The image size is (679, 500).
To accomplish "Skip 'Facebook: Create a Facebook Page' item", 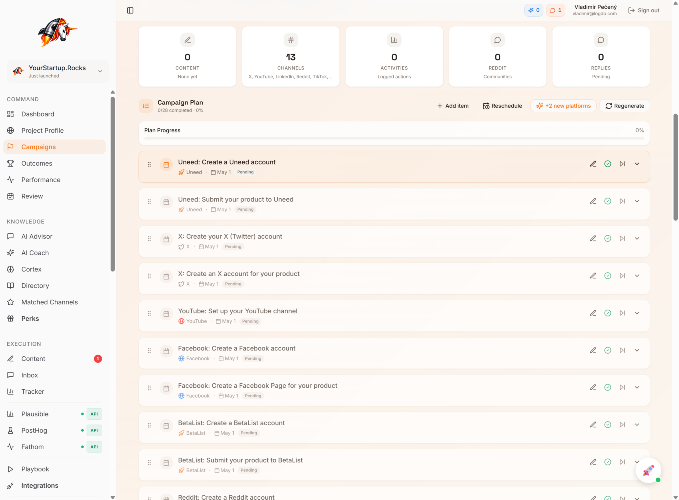I will click(x=622, y=387).
